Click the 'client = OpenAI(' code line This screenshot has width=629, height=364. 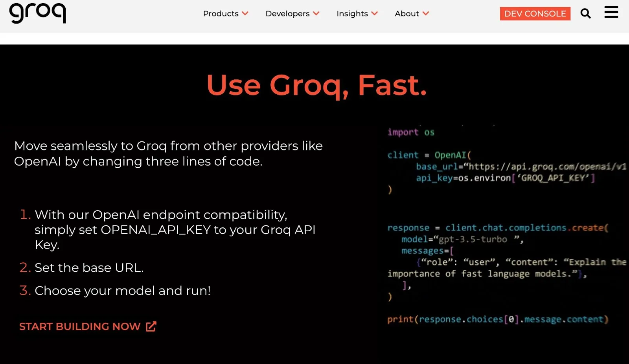tap(429, 155)
